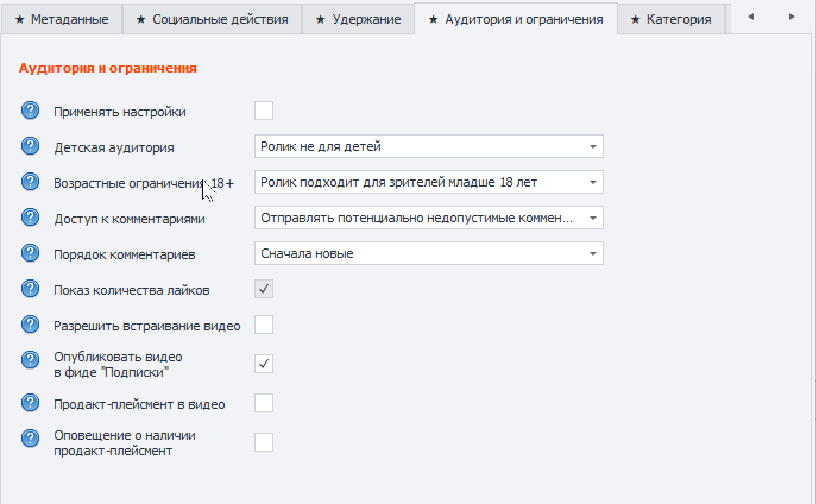Viewport: 816px width, 504px height.
Task: Open help for Разрешить встраивание видео
Action: click(x=30, y=324)
